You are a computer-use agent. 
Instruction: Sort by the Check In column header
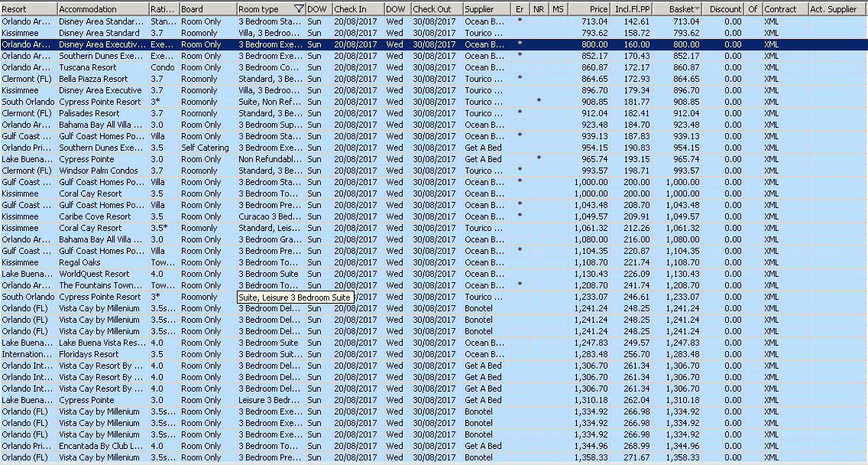pos(358,9)
